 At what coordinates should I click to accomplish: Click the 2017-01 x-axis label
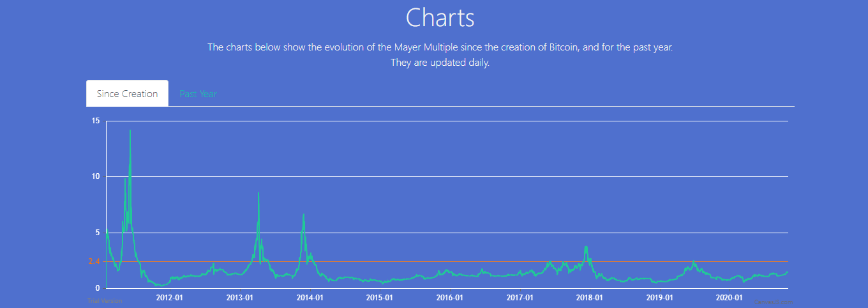point(520,298)
